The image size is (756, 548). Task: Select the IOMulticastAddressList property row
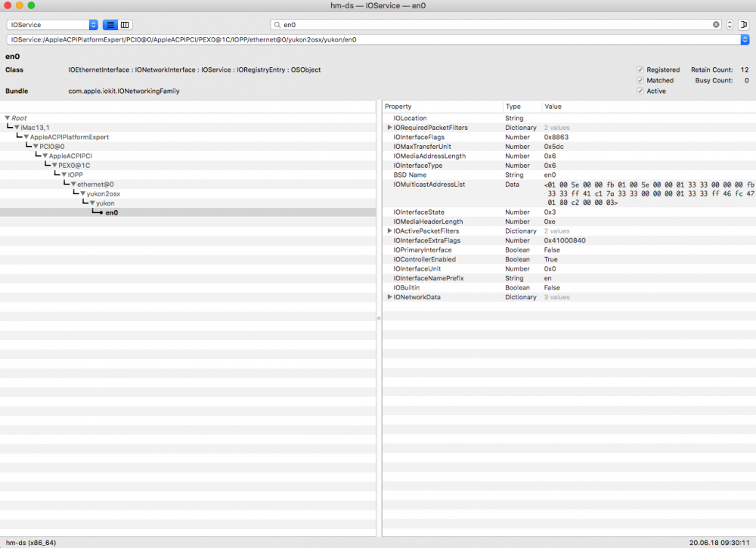coord(569,194)
